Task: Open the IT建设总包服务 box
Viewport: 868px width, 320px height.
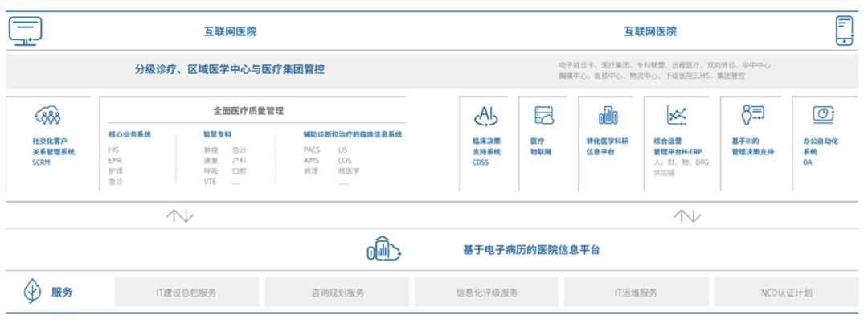Action: tap(186, 292)
